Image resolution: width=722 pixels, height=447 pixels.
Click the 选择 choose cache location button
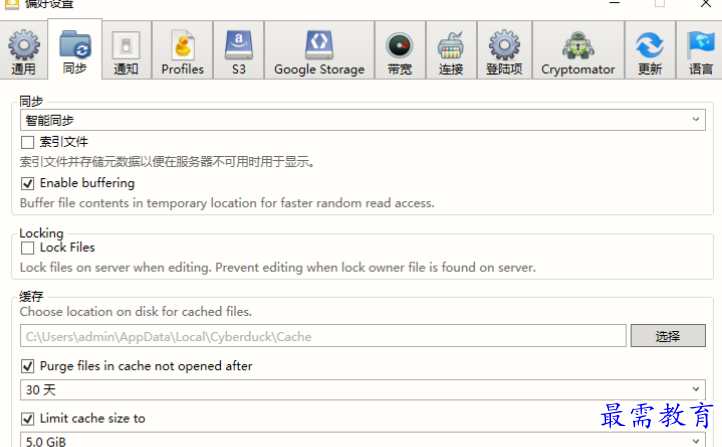[668, 336]
